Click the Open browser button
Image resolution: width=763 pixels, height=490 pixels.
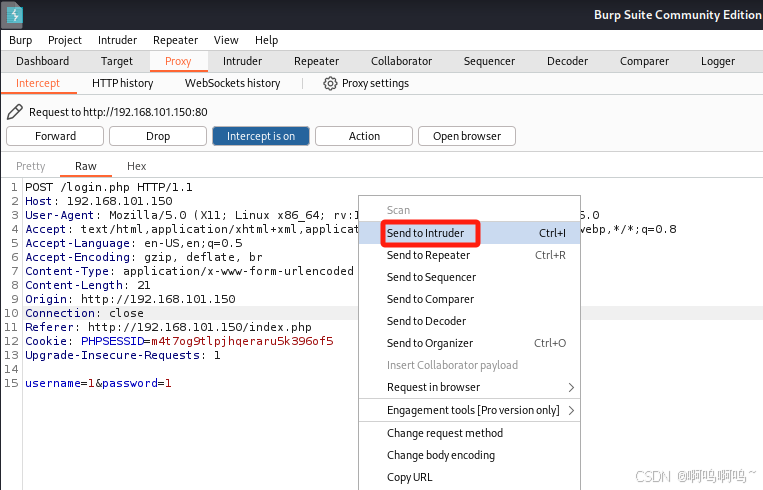[x=467, y=136]
